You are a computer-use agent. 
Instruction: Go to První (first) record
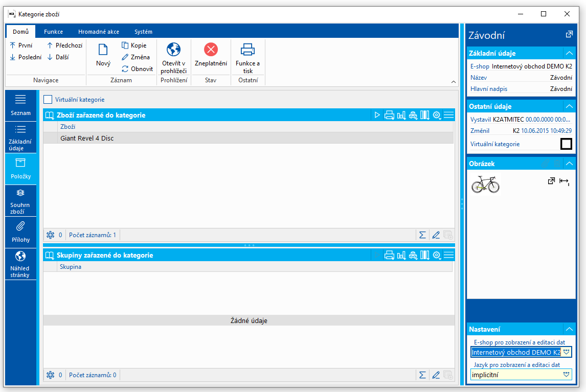tap(21, 45)
